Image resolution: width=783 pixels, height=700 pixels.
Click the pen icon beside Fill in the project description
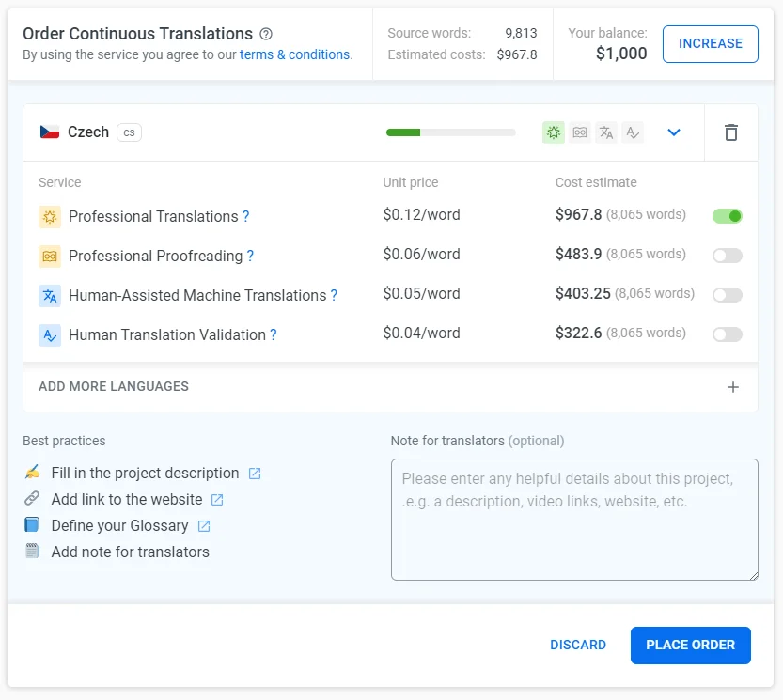pos(32,474)
